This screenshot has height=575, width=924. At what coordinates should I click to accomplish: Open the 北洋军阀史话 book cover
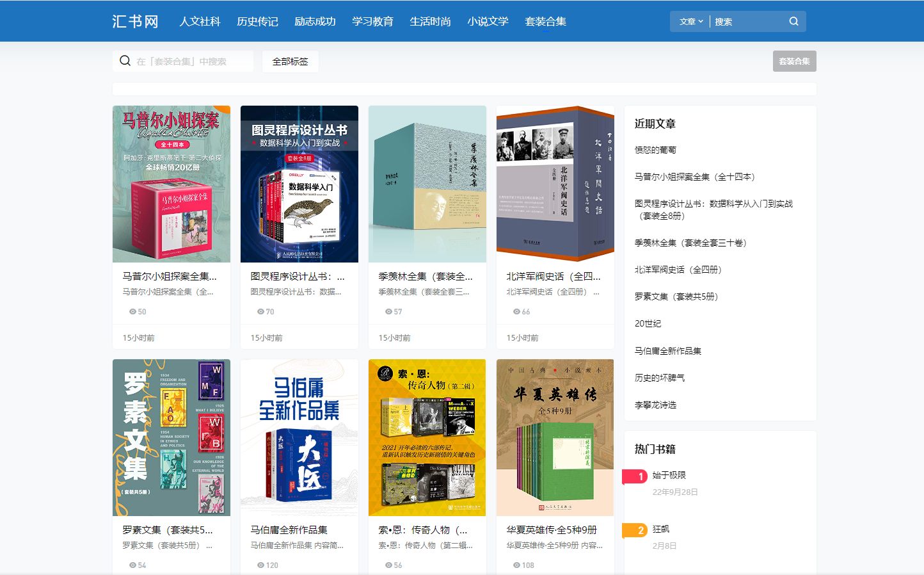pyautogui.click(x=555, y=184)
